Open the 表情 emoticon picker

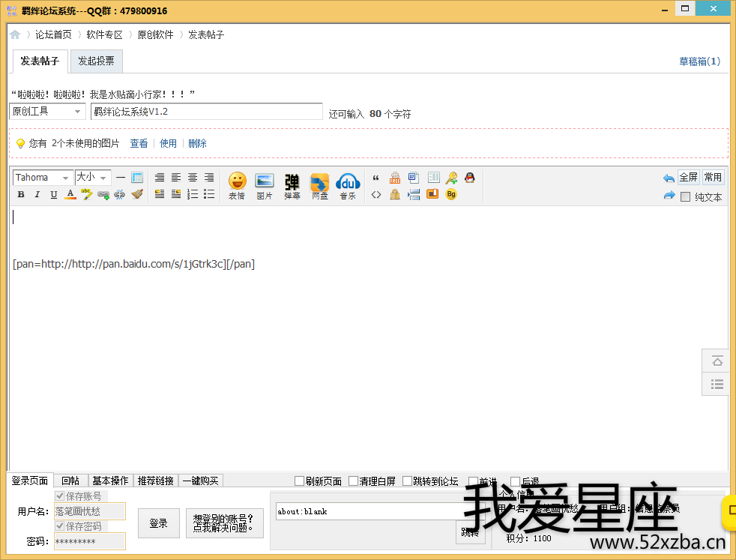(x=237, y=184)
